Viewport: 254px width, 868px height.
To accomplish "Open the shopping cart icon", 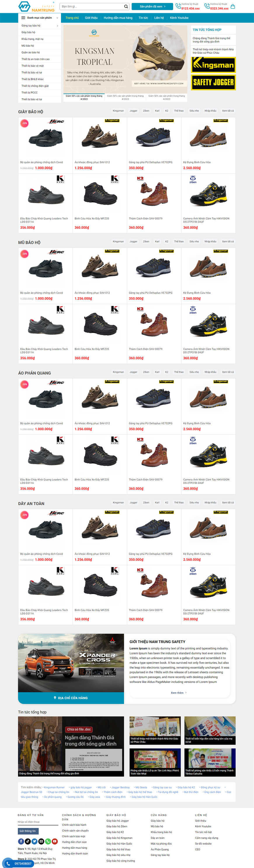I will coord(233,6).
